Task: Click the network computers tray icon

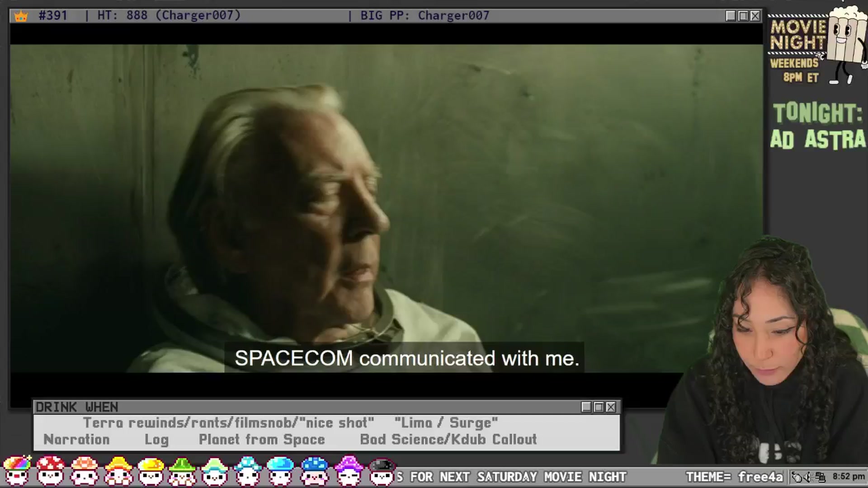Action: [x=820, y=477]
